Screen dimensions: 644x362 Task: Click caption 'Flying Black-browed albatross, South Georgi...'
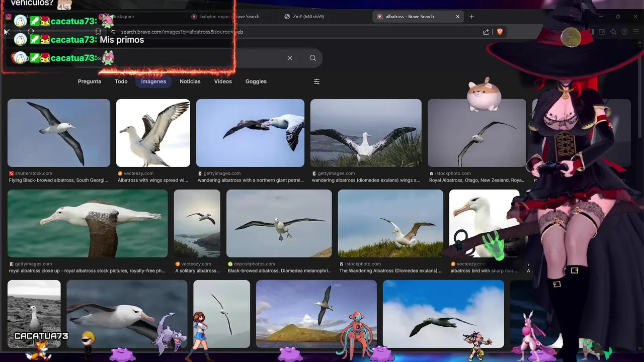58,180
